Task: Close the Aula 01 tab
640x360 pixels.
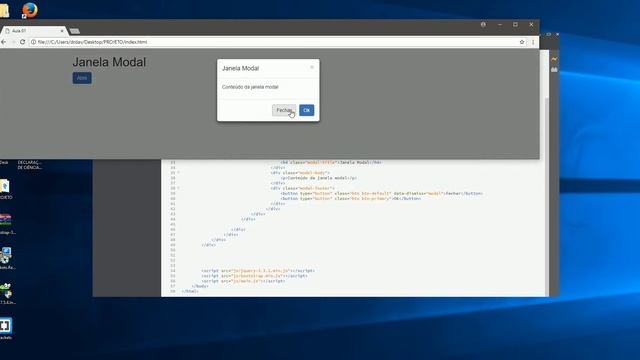Action: coord(62,31)
